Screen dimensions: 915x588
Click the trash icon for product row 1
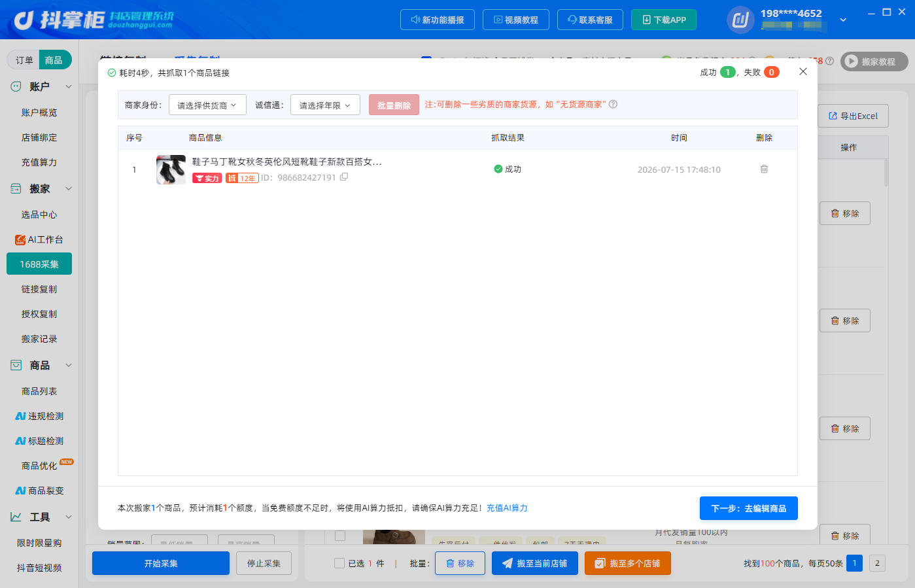pyautogui.click(x=764, y=169)
